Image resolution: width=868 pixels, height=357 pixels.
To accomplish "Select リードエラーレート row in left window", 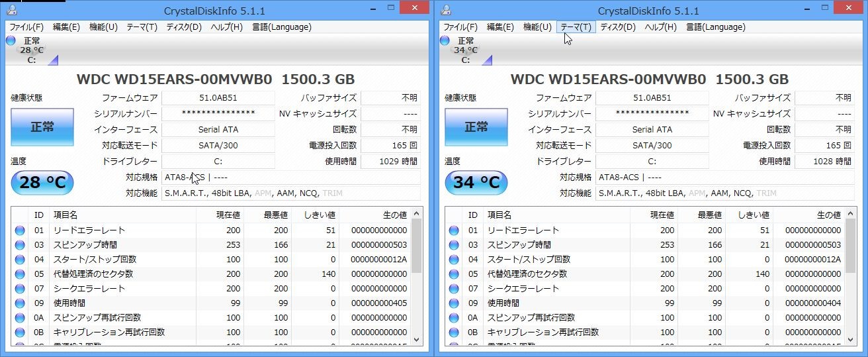I will (x=211, y=230).
